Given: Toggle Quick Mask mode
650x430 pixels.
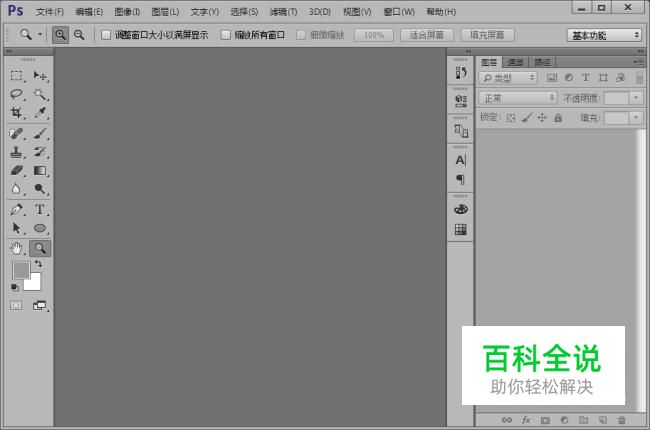Looking at the screenshot, I should tap(16, 306).
